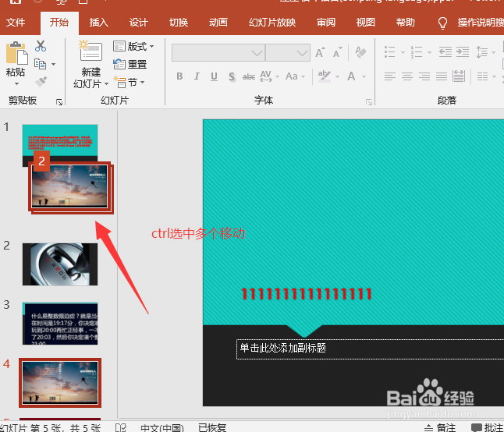Click the spell check status bar icon

[121, 427]
